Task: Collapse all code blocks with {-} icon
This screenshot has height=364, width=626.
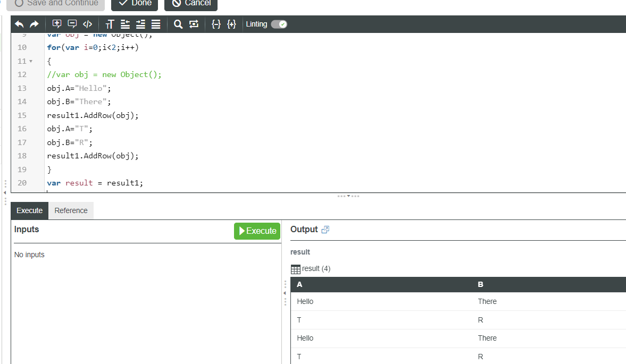Action: pyautogui.click(x=216, y=24)
